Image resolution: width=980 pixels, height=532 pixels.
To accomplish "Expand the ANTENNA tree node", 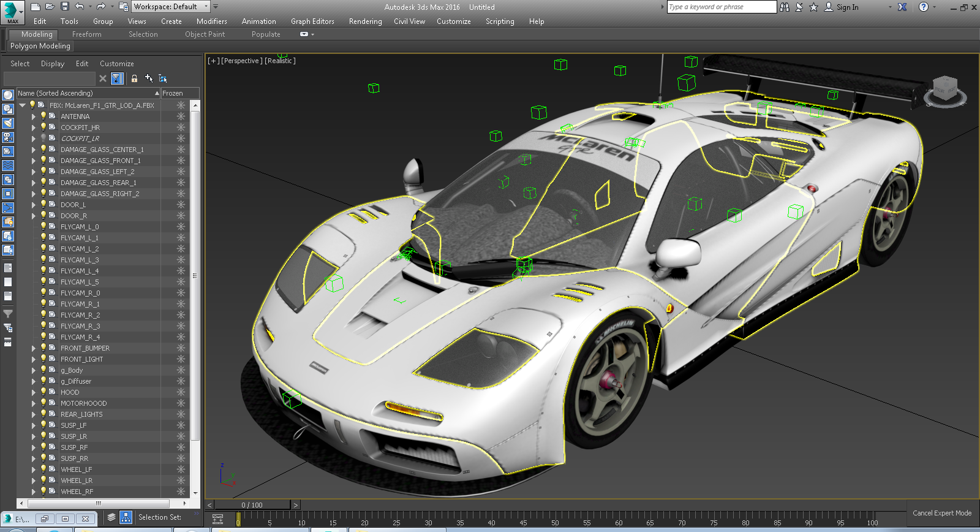I will click(x=34, y=116).
